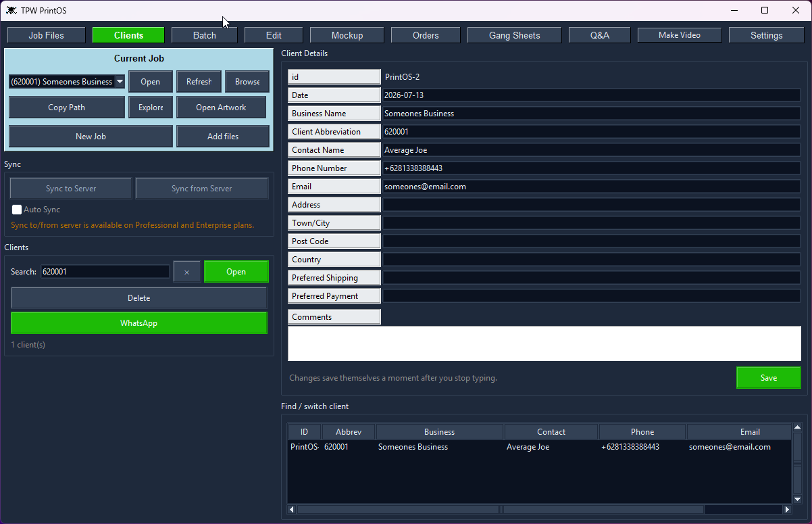Click the table's horizontal scrollbar thumb
The height and width of the screenshot is (524, 812).
[501, 509]
